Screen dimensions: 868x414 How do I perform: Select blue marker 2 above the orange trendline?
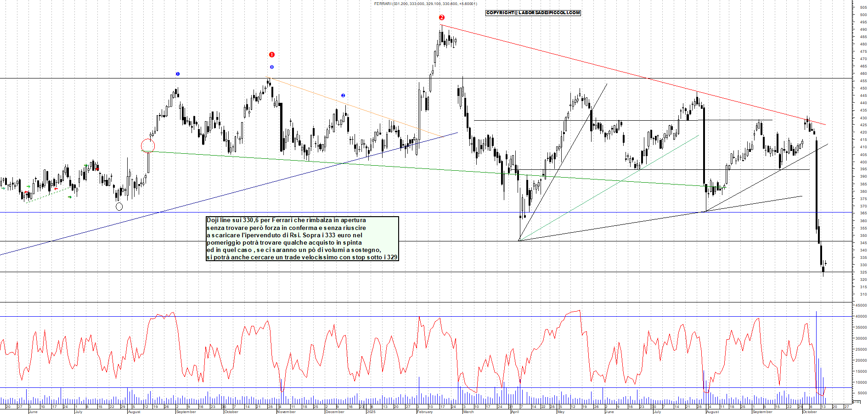(x=343, y=95)
